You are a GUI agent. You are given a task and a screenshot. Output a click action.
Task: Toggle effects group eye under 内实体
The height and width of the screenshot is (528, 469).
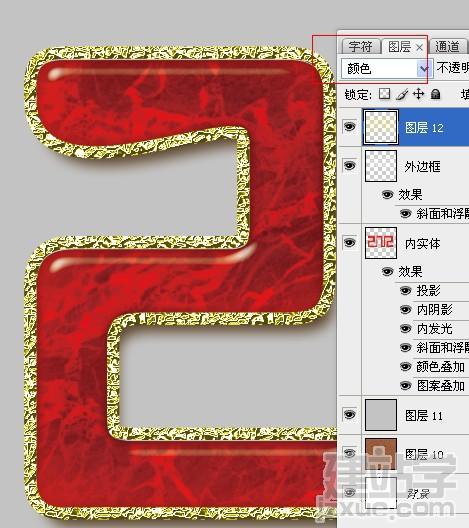click(388, 271)
